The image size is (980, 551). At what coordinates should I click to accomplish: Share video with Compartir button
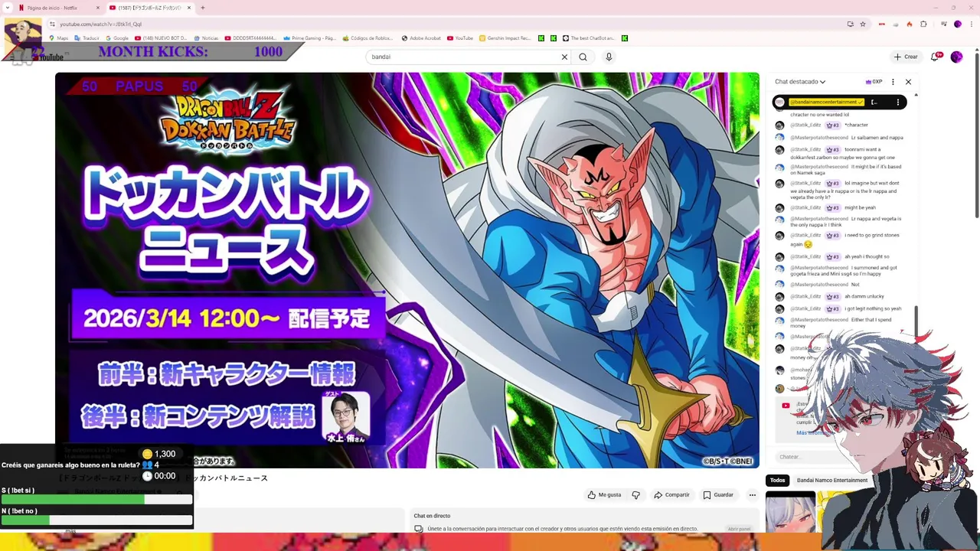click(x=671, y=495)
